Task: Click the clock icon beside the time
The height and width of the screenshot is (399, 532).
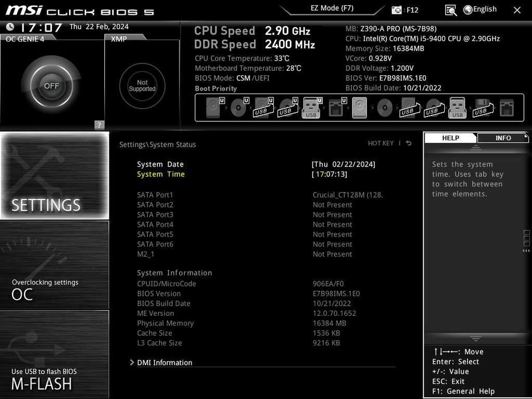Action: tap(10, 26)
